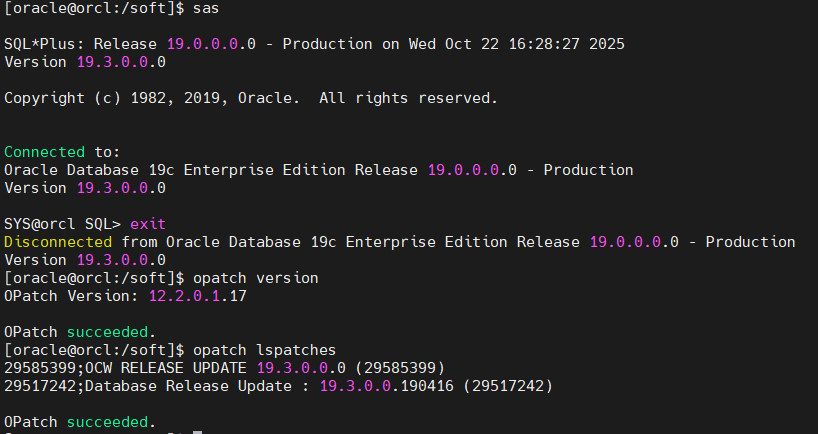
Task: Select the 'SQL*Plus: Release' text
Action: pyautogui.click(x=80, y=44)
